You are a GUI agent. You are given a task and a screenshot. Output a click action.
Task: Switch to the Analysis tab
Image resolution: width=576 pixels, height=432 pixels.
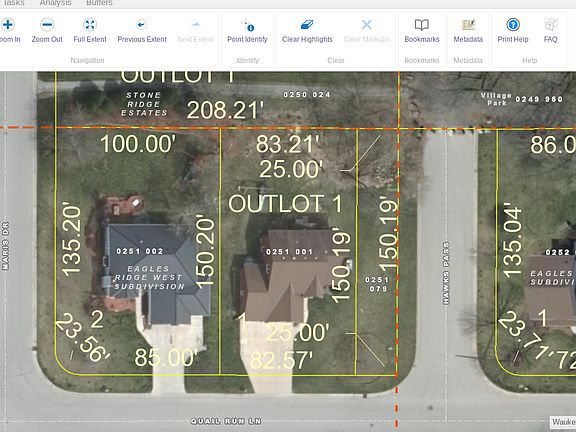pyautogui.click(x=55, y=3)
